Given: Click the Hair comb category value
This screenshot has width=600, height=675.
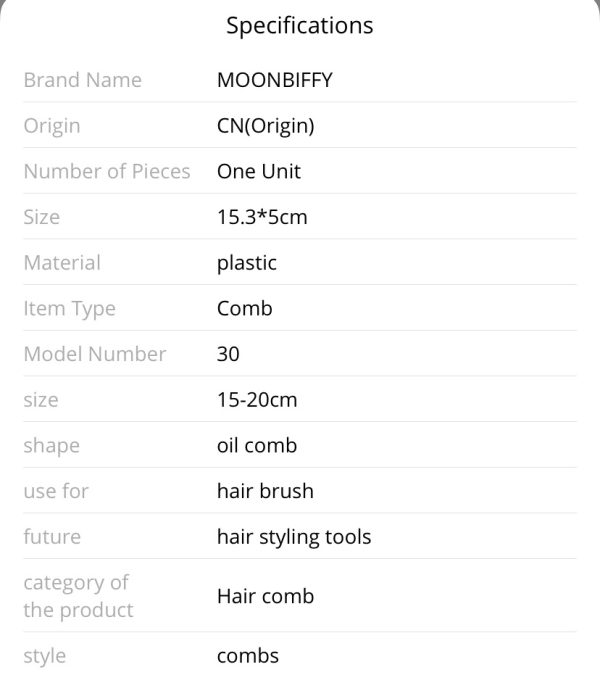Looking at the screenshot, I should pyautogui.click(x=266, y=597).
